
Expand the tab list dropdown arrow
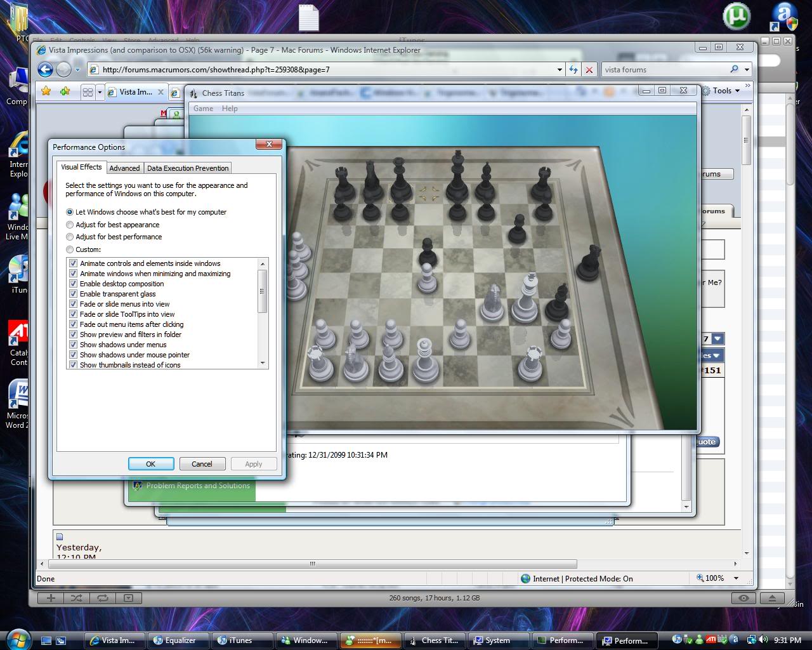[x=100, y=92]
